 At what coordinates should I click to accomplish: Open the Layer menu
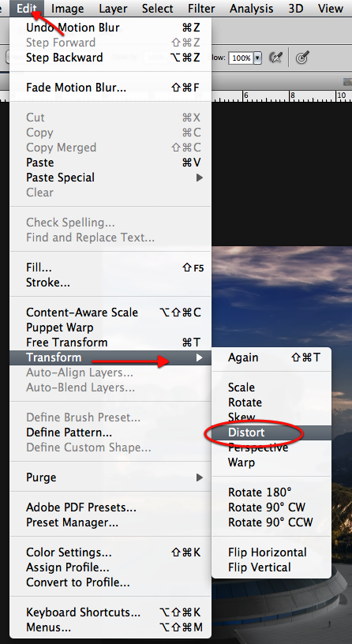click(113, 8)
